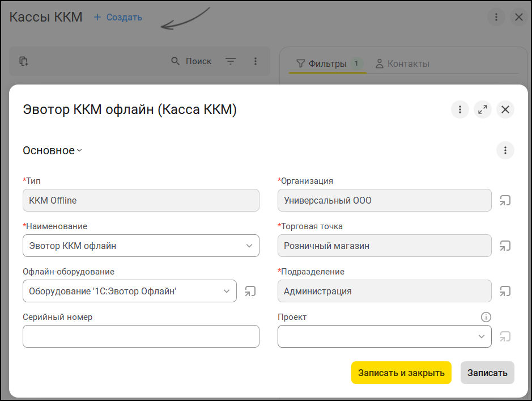The height and width of the screenshot is (401, 532).
Task: Expand the Офлайн-оборудование dropdown arrow
Action: coord(227,291)
